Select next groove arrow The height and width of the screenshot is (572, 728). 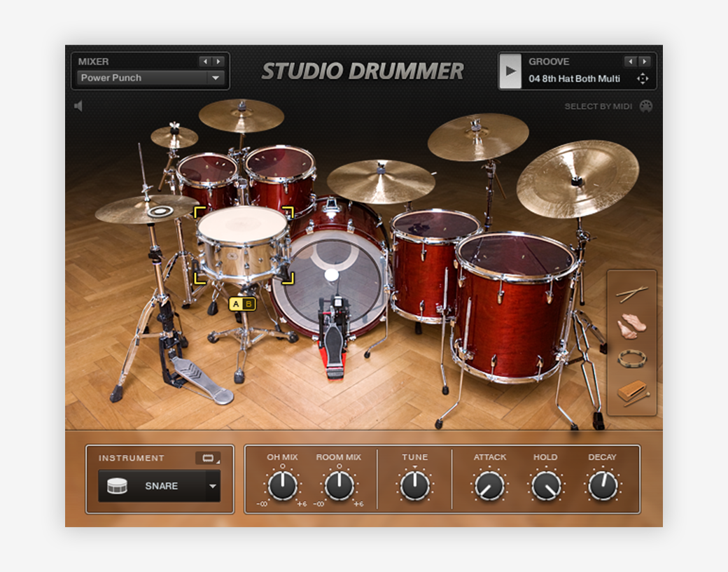[x=645, y=62]
